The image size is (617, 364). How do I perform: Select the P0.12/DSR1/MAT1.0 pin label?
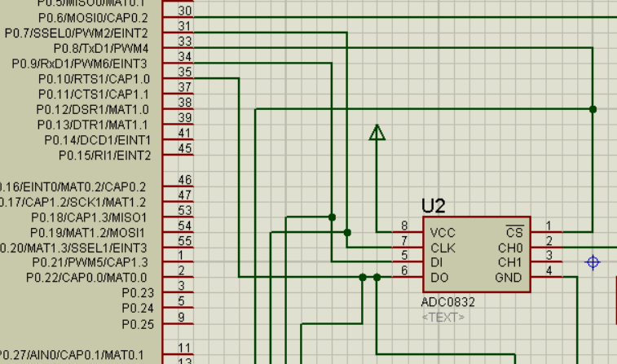pyautogui.click(x=93, y=109)
